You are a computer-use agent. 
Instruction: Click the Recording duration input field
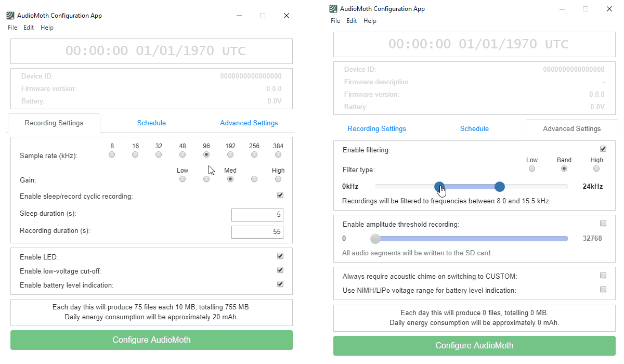[257, 232]
